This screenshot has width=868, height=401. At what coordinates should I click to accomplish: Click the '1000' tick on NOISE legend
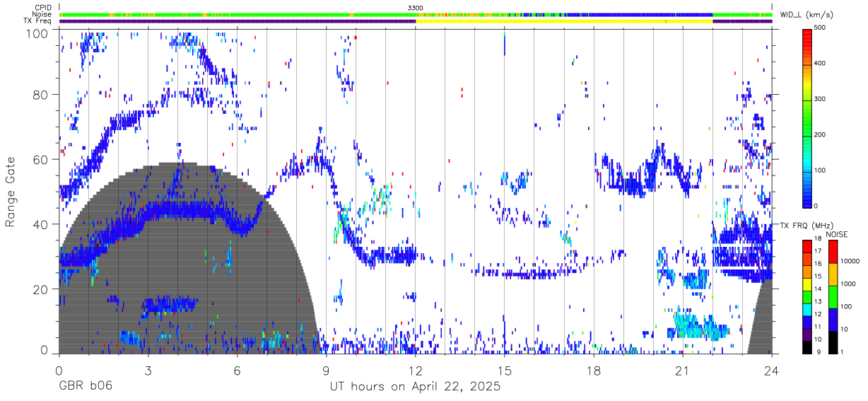(x=850, y=284)
